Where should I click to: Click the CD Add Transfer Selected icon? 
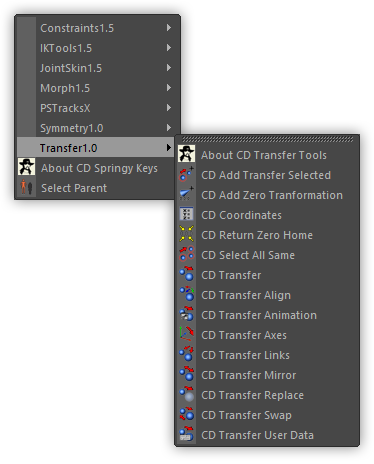coord(186,175)
